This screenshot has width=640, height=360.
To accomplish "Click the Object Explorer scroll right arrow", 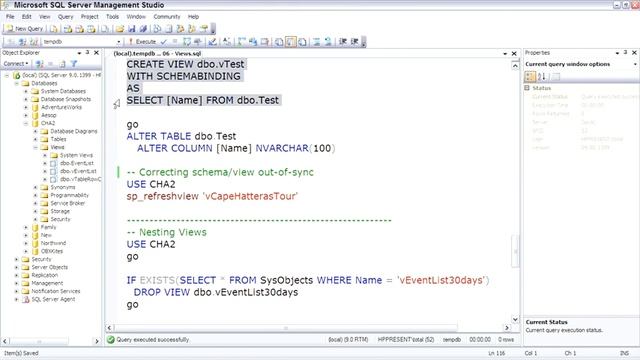I will (x=97, y=341).
